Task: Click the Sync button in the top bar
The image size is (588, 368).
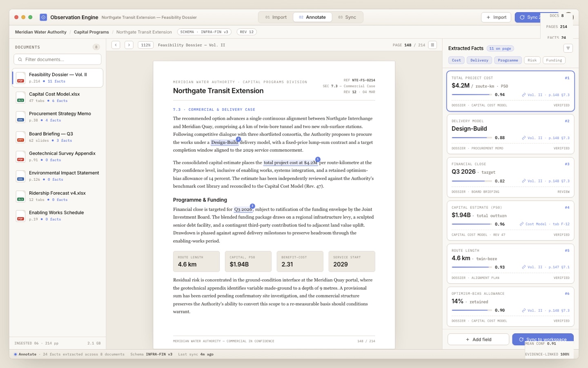Action: point(528,17)
